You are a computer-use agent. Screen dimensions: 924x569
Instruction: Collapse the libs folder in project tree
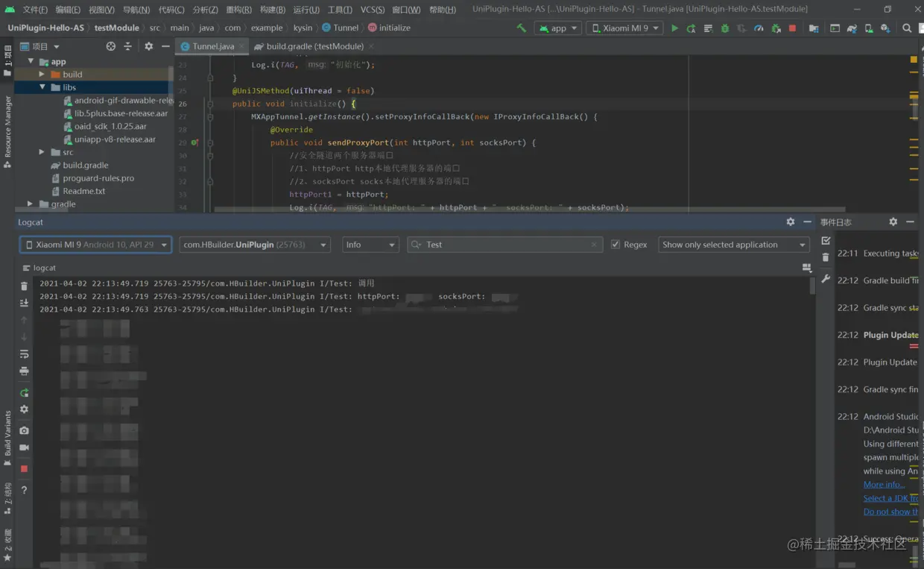[x=42, y=87]
